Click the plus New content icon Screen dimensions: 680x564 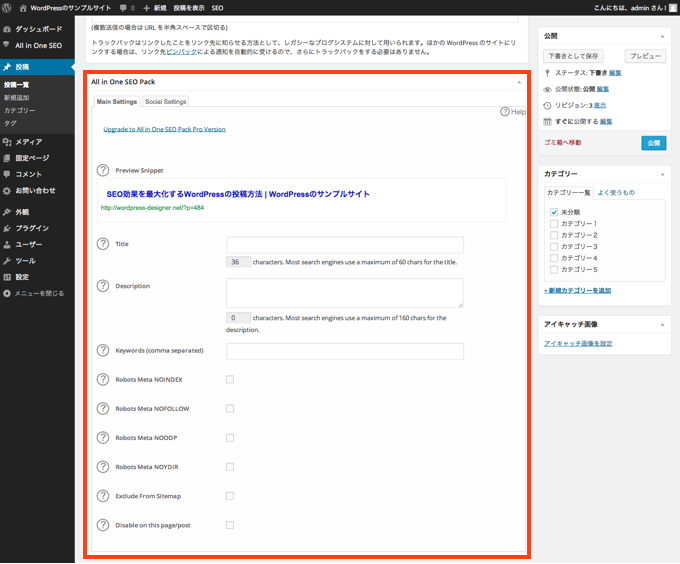click(146, 8)
